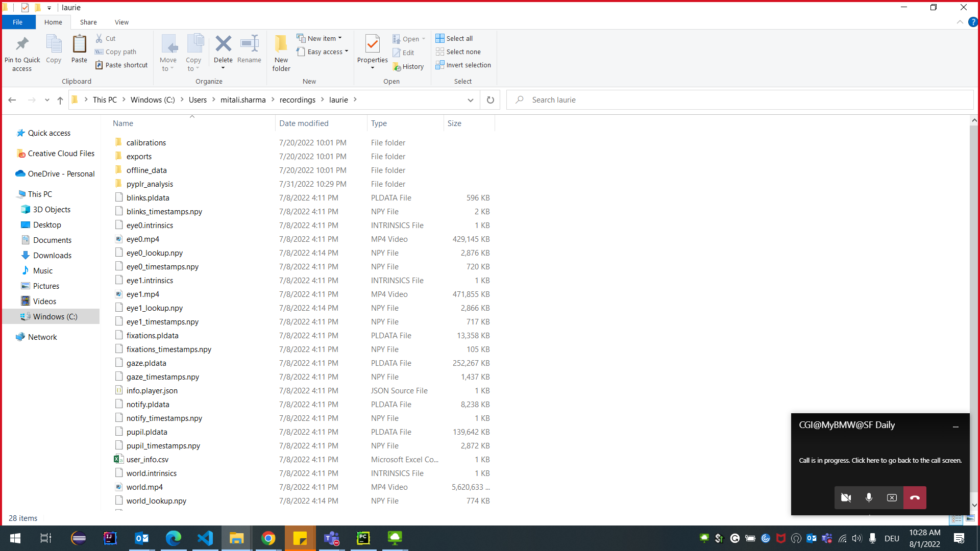Open the File menu tab

tap(18, 22)
